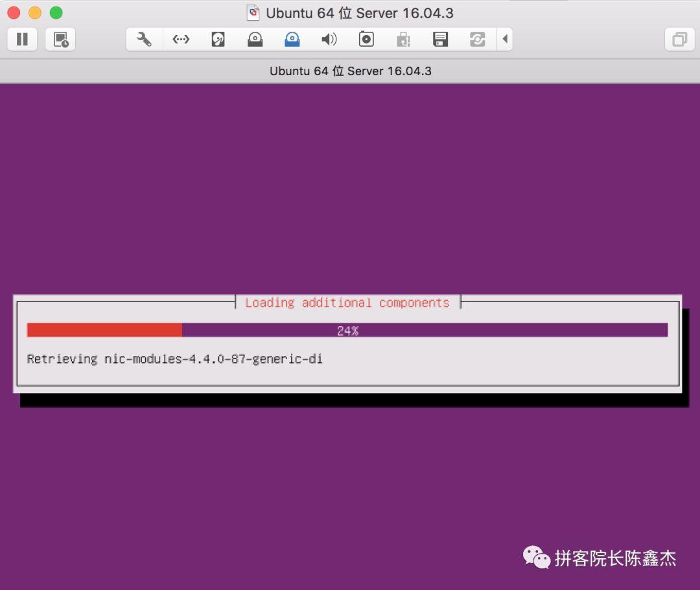
Task: Open the sound adapter speaker icon
Action: (x=329, y=39)
